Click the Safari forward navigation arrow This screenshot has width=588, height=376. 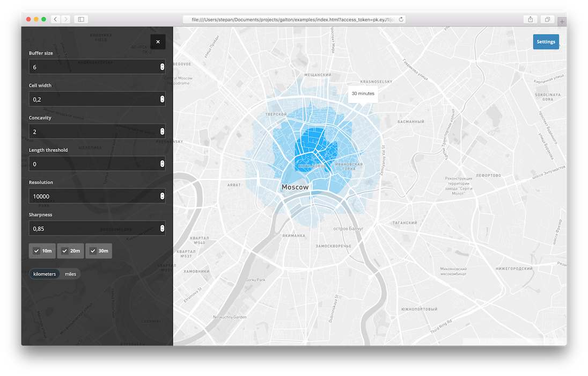coord(65,19)
